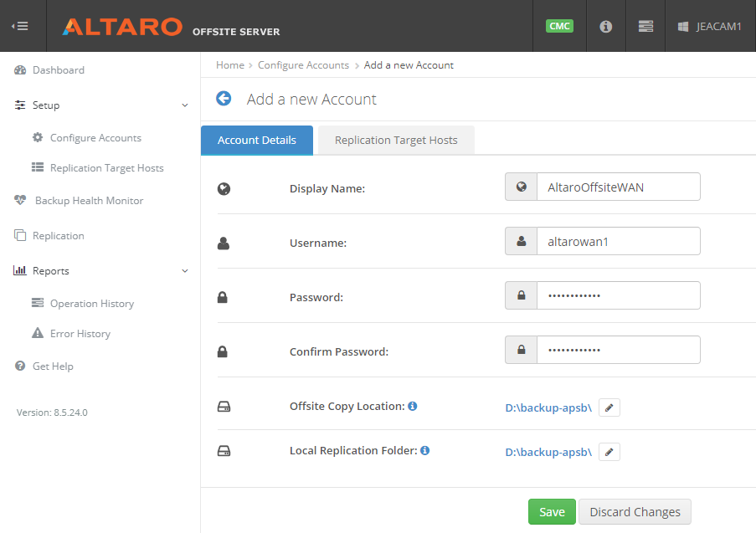This screenshot has height=533, width=756.
Task: Click the Backup Health Monitor heart icon
Action: 20,200
